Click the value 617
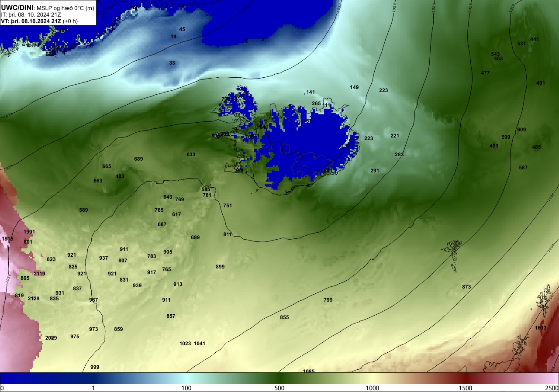Screen dimensions: 559x392 pyautogui.click(x=176, y=214)
